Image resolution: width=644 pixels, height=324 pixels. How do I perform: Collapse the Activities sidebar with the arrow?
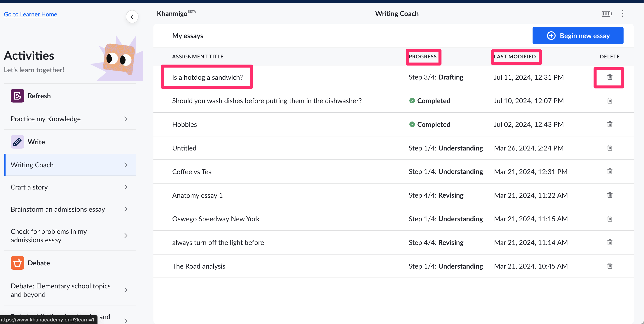(x=132, y=16)
